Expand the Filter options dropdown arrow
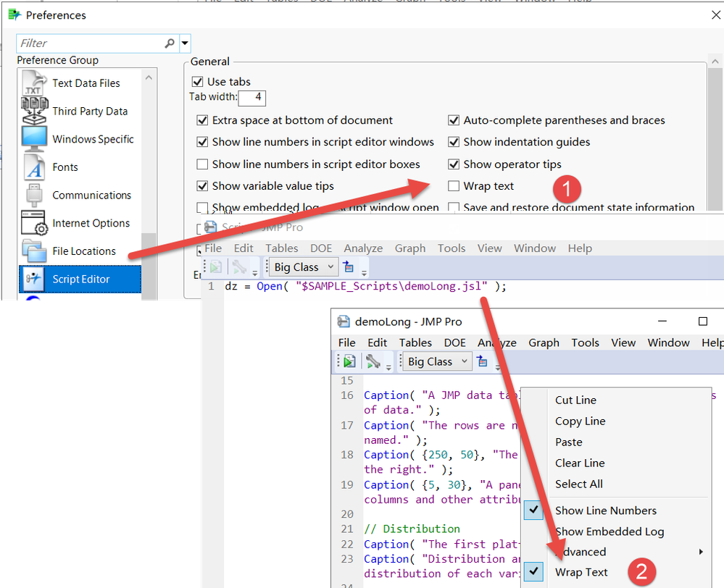Screen dimensions: 724x588 (185, 43)
